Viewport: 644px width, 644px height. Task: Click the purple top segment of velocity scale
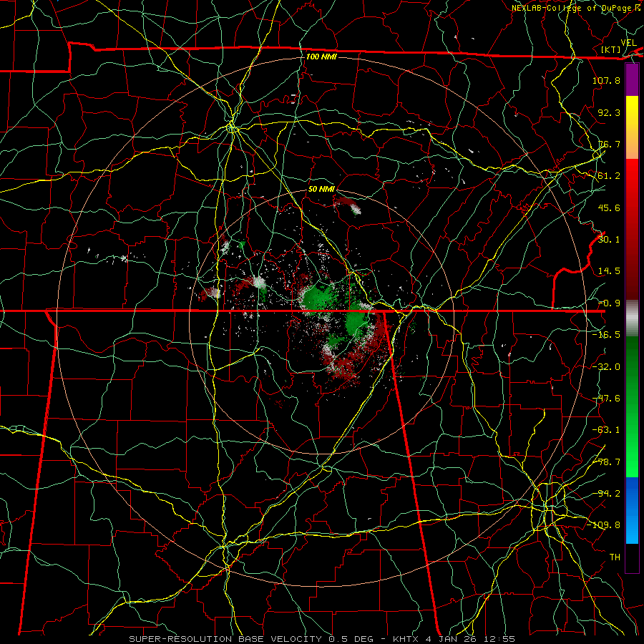[x=632, y=79]
